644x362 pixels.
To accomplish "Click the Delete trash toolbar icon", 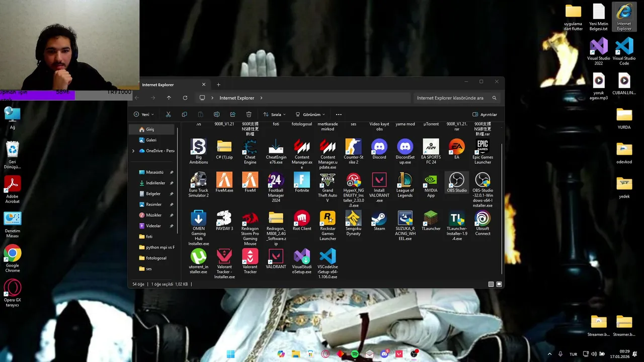I will pyautogui.click(x=249, y=115).
